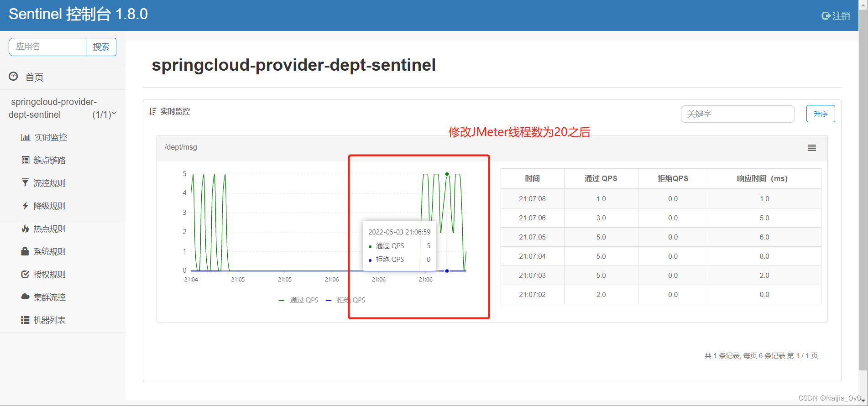Click the Sentinel 控制台 1.8.0 title
868x406 pixels.
pos(78,14)
